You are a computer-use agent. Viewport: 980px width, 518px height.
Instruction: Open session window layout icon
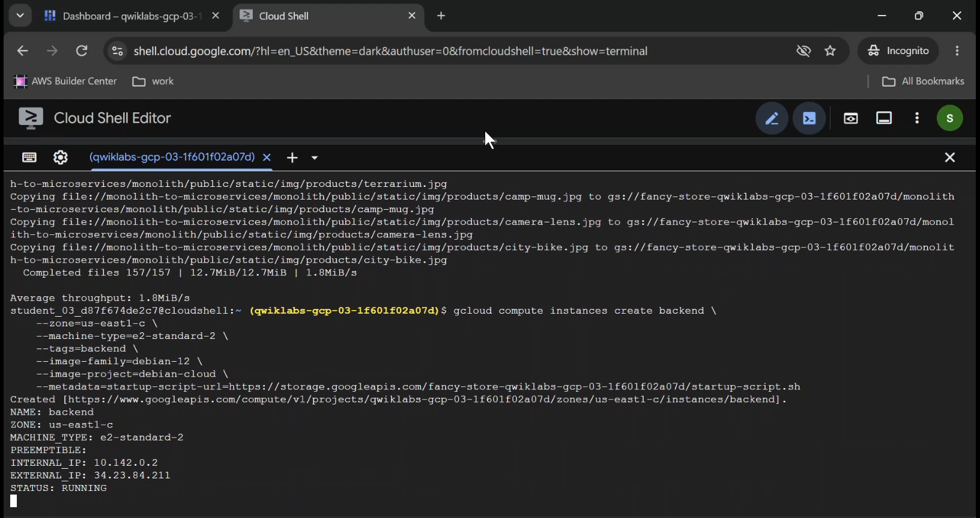tap(884, 118)
